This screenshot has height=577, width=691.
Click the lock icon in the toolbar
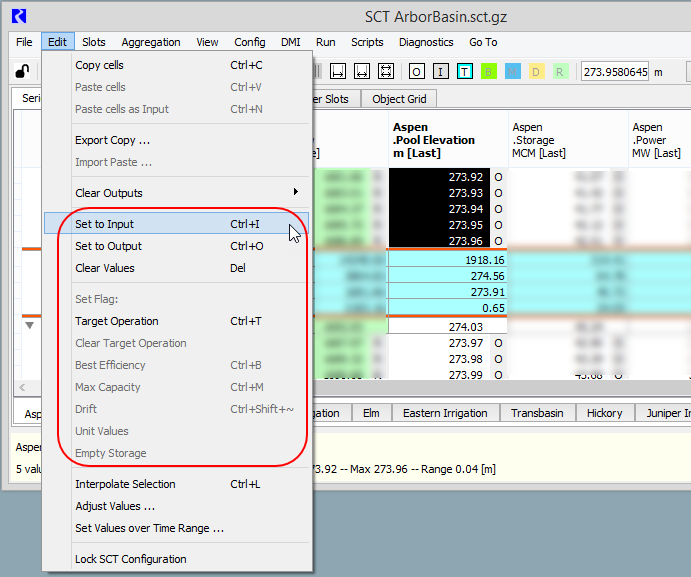tap(21, 72)
